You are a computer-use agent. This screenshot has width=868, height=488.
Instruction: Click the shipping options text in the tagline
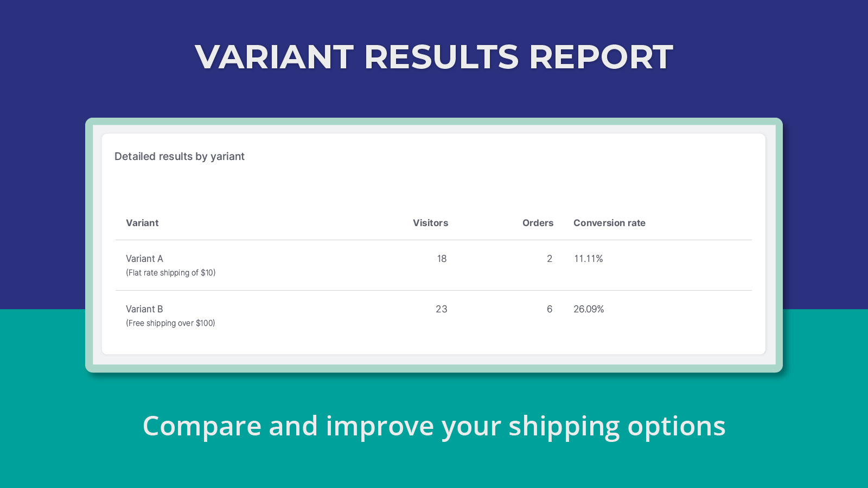(x=617, y=426)
